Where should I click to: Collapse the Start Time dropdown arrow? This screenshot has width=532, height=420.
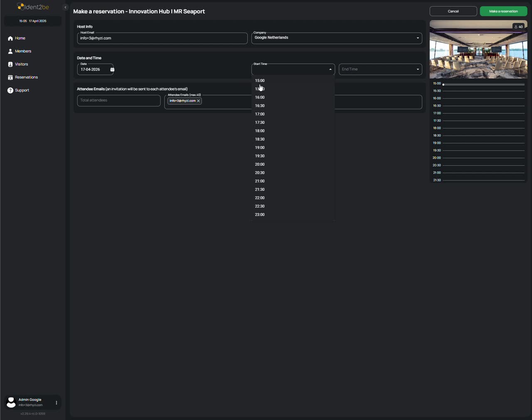(330, 69)
